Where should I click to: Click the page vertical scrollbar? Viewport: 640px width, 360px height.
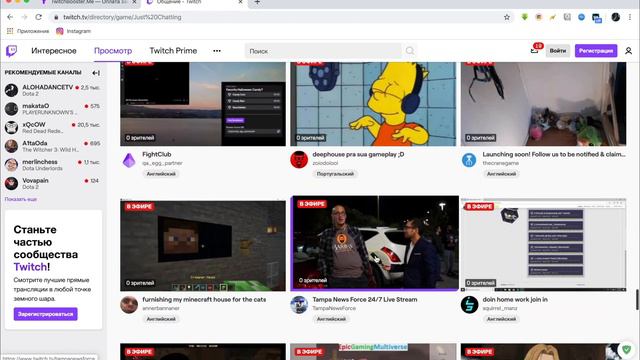[637, 300]
